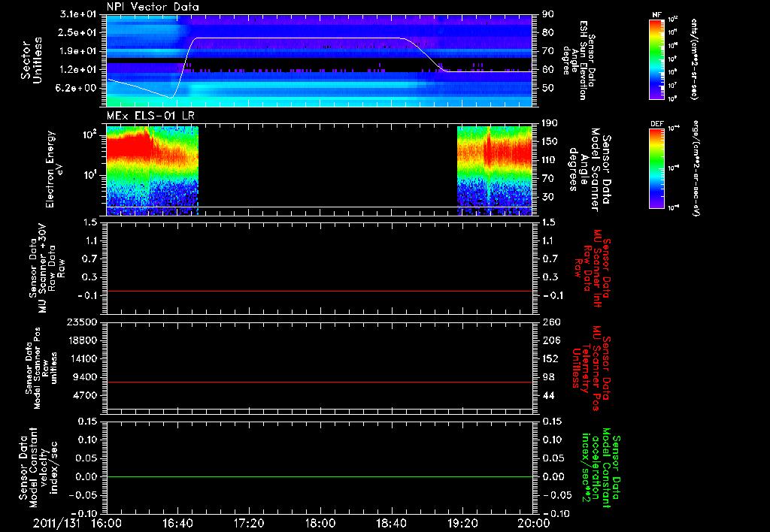
Task: Click the red "MU Scanner Pos Telemetry" label
Action: click(x=591, y=368)
